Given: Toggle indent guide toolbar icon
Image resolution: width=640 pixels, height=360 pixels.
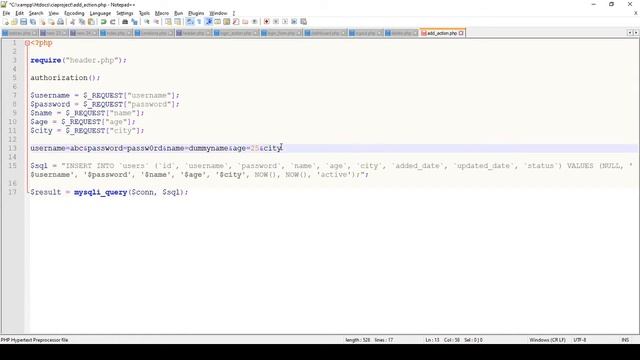Looking at the screenshot, I should tap(208, 22).
